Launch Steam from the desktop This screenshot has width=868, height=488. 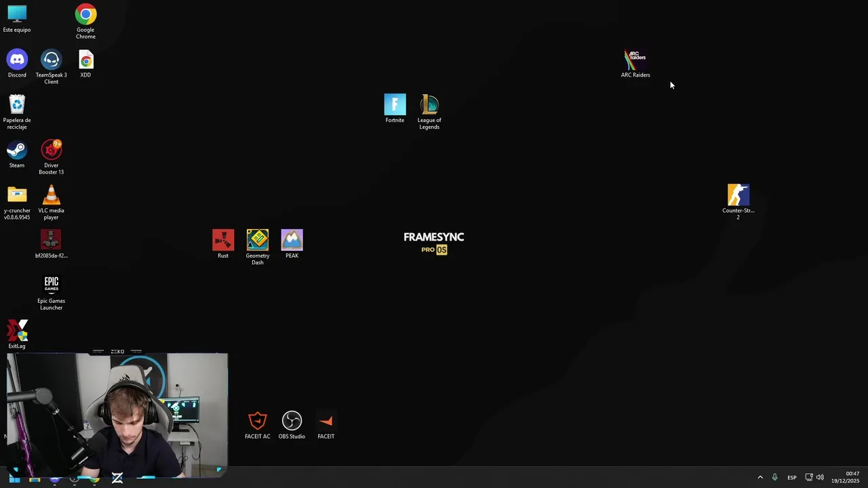tap(17, 155)
